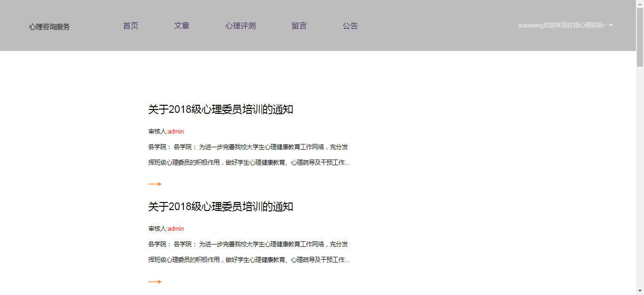The height and width of the screenshot is (295, 644).
Task: Open the second 关于2018级心理委员培训的通知 article title
Action: 221,207
